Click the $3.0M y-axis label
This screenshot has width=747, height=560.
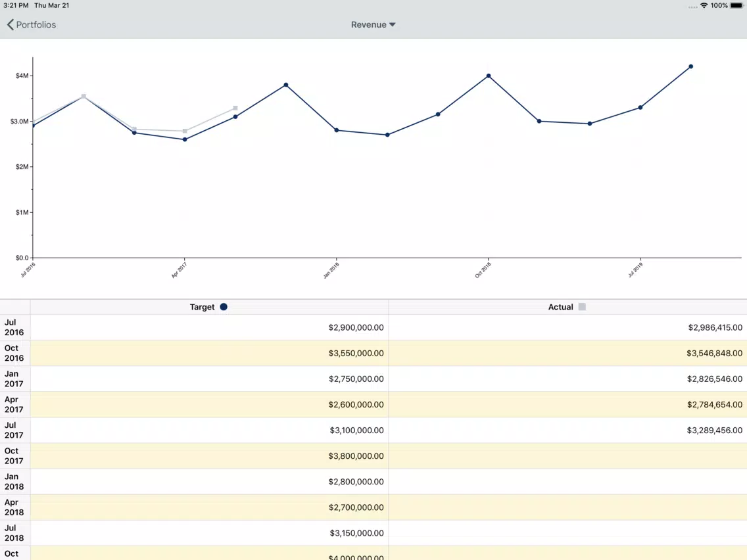point(20,122)
